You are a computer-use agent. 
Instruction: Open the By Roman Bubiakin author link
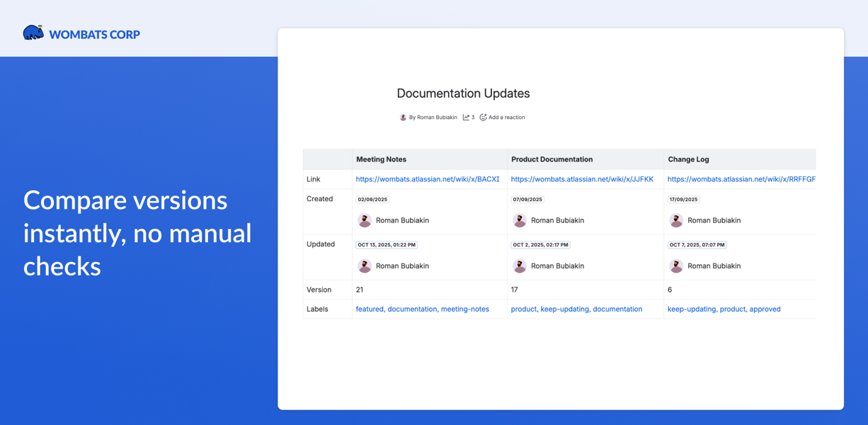pyautogui.click(x=433, y=118)
